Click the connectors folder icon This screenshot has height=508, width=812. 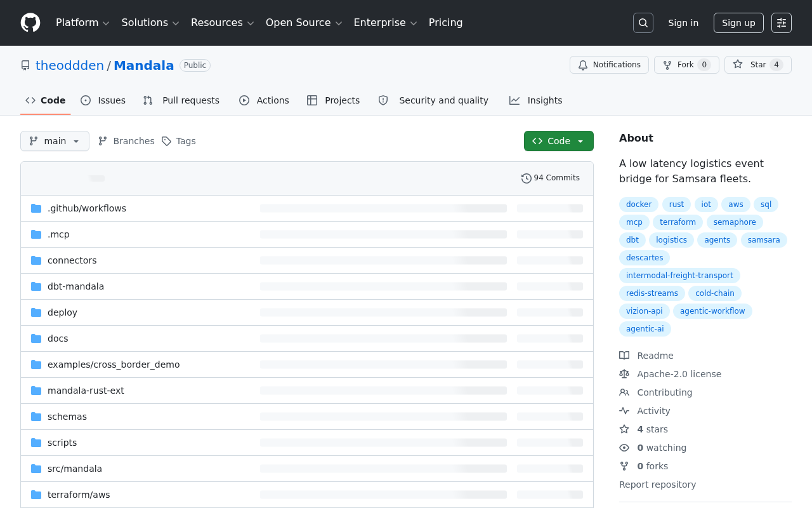[x=36, y=260]
